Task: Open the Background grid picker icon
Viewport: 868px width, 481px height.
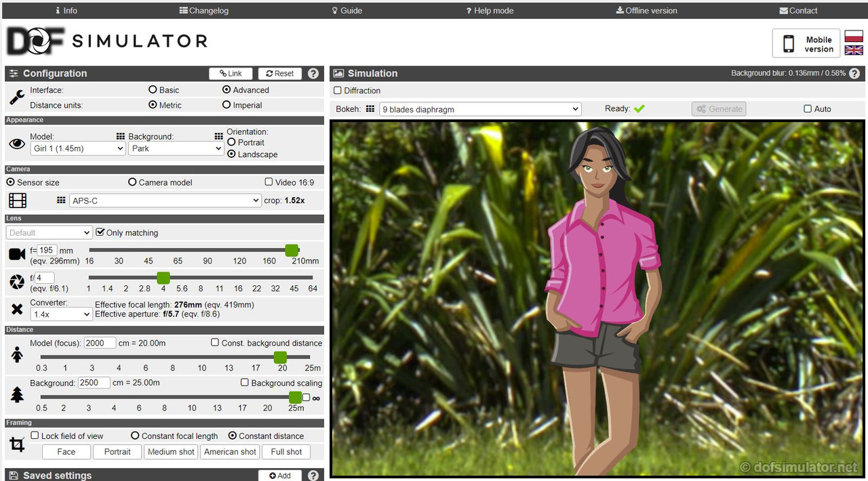Action: coord(218,136)
